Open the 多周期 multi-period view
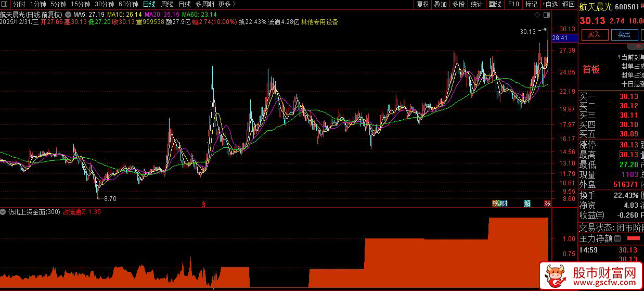 (205, 4)
